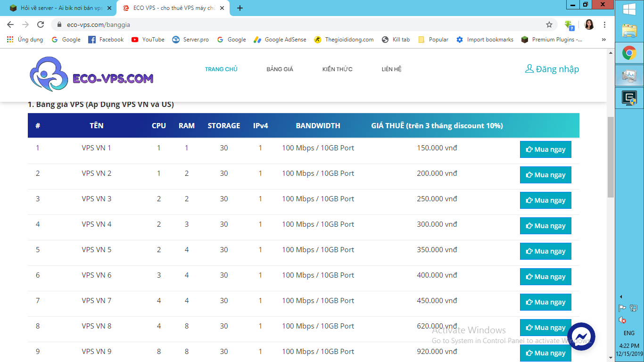The height and width of the screenshot is (362, 644).
Task: Click the Đăng nhập login link
Action: click(552, 69)
